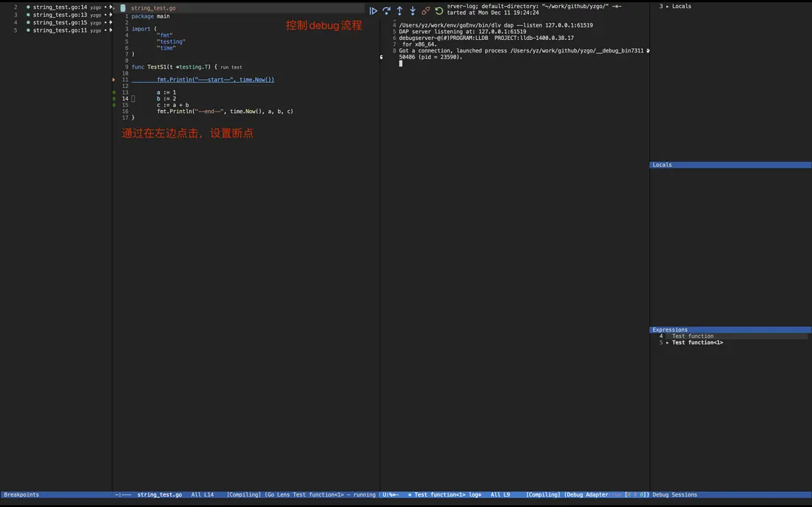Screen dimensions: 812x507
Task: Click the debugserver LLDB log line
Action: [487, 38]
